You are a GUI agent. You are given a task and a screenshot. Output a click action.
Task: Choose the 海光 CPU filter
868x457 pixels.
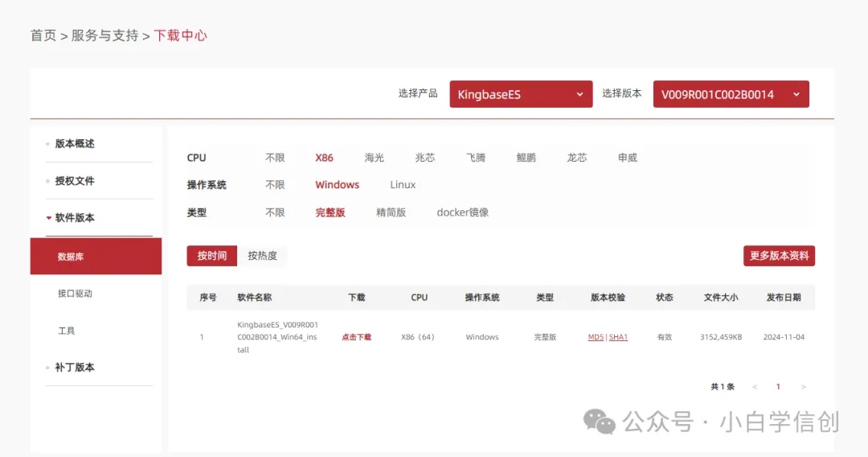[x=375, y=158]
